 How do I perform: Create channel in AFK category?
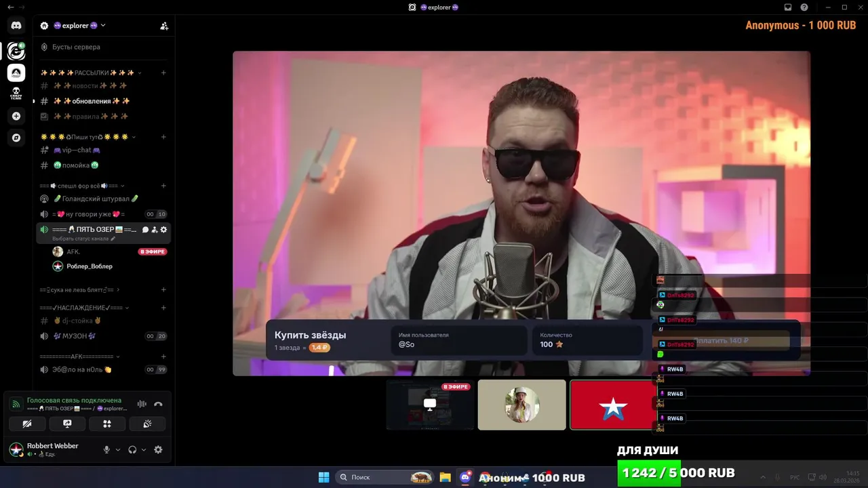(x=163, y=357)
